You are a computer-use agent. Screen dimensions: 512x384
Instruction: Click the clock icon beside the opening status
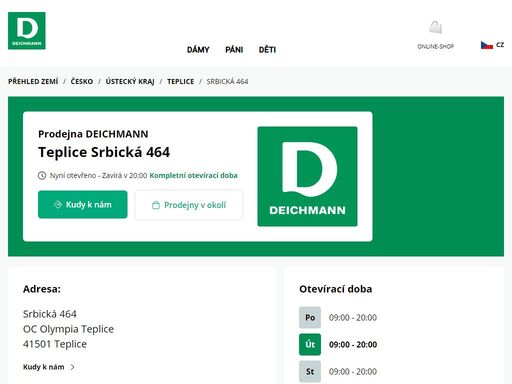(42, 175)
